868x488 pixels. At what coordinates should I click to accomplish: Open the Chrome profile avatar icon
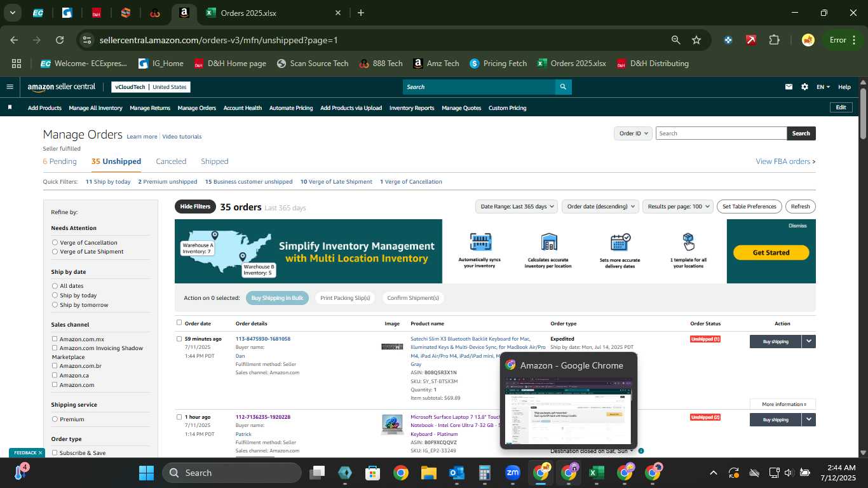(808, 40)
